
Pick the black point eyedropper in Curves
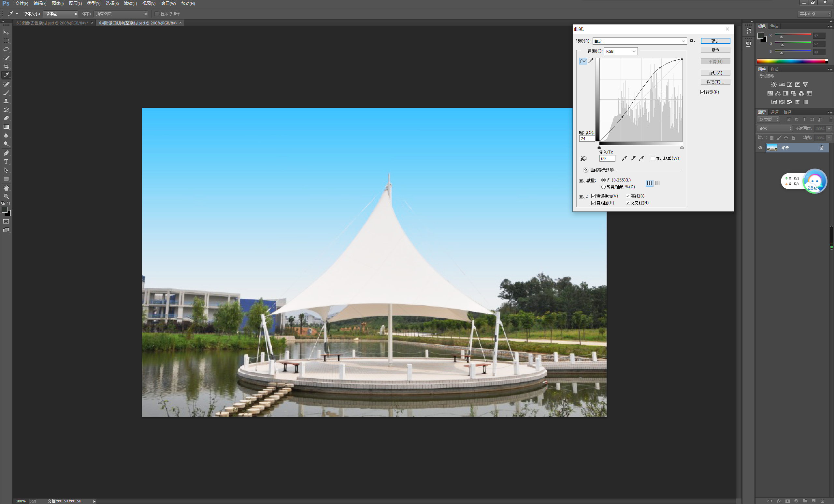[625, 158]
